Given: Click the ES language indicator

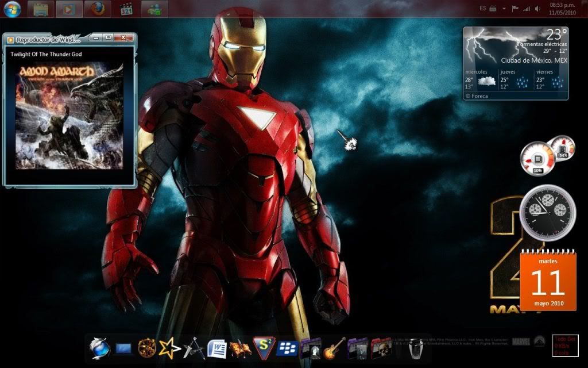Looking at the screenshot, I should [x=482, y=8].
